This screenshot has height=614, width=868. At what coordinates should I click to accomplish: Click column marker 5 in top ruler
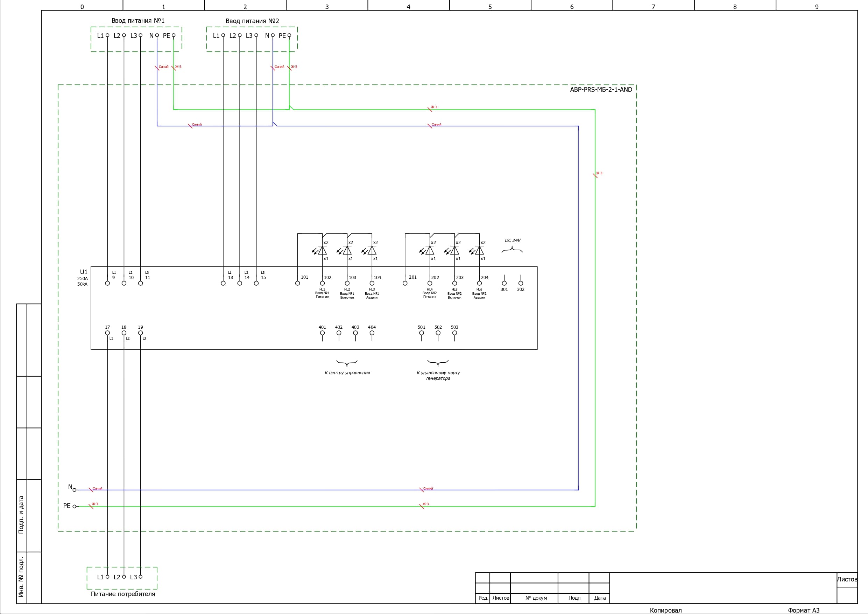click(x=490, y=7)
